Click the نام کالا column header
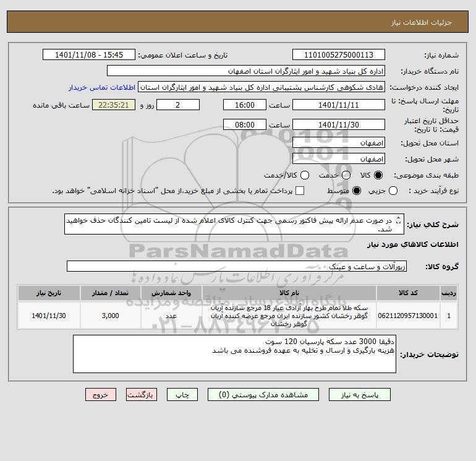The image size is (476, 461). pos(289,293)
